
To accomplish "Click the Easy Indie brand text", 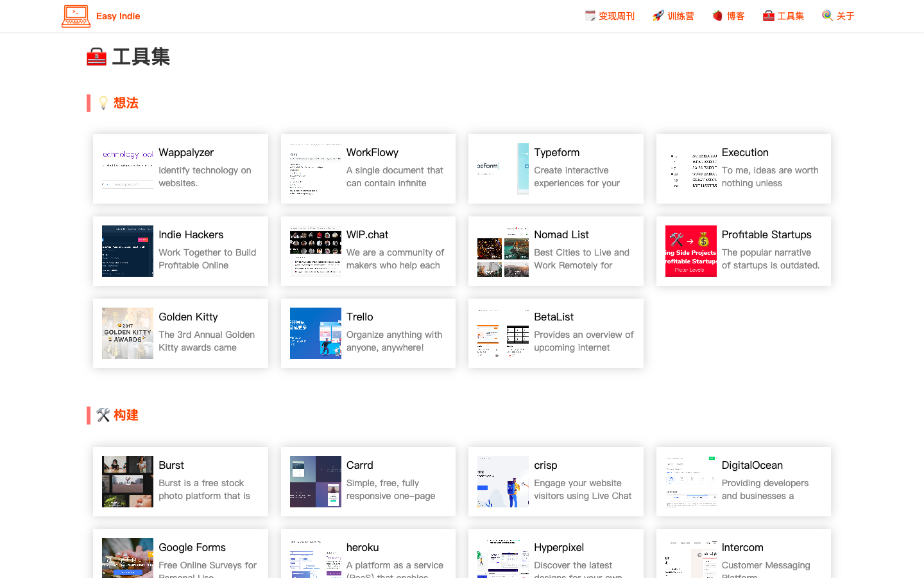I will (x=118, y=16).
